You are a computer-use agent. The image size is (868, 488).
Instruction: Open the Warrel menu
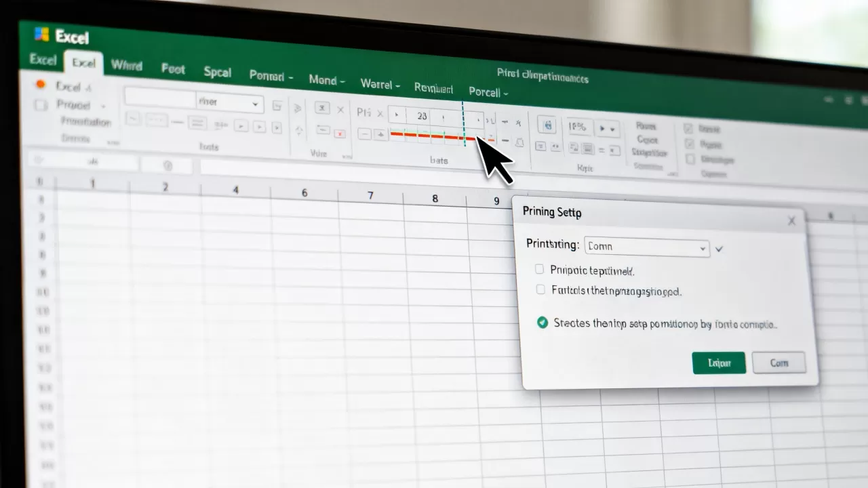click(x=380, y=85)
